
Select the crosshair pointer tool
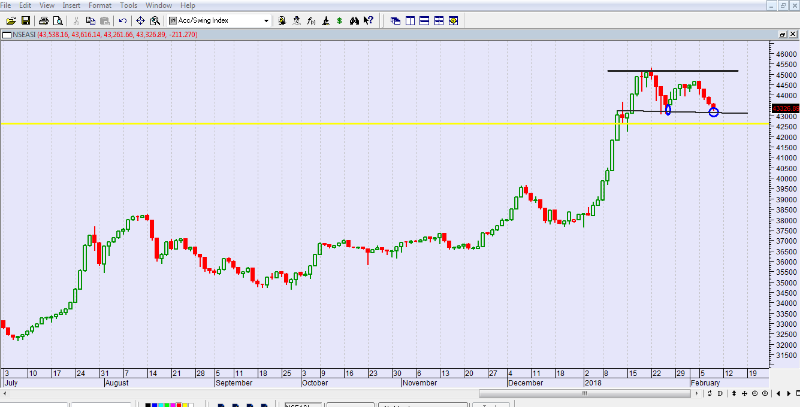pyautogui.click(x=140, y=21)
